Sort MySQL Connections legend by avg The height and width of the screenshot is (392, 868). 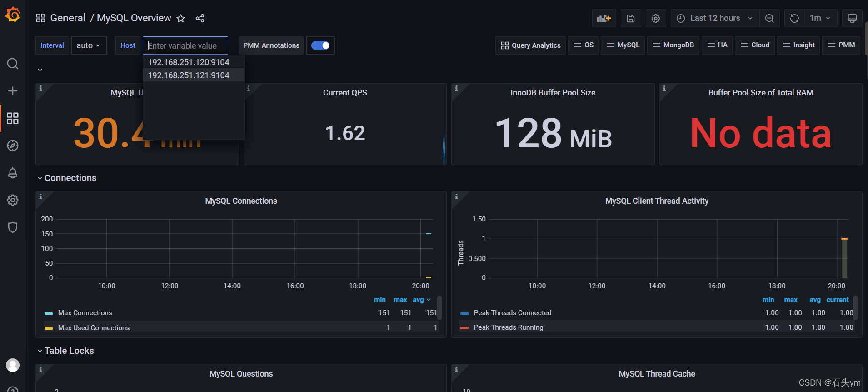click(x=421, y=300)
